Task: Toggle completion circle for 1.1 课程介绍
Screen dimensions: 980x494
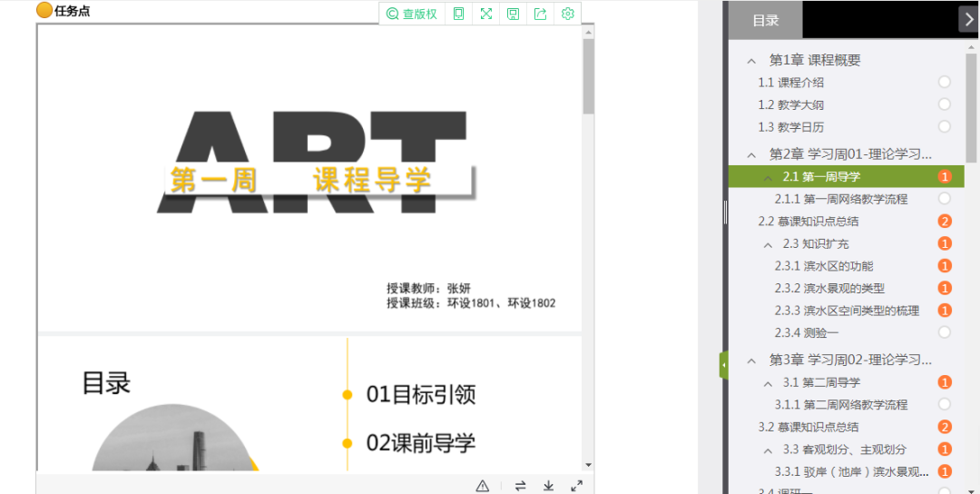Action: (x=945, y=82)
